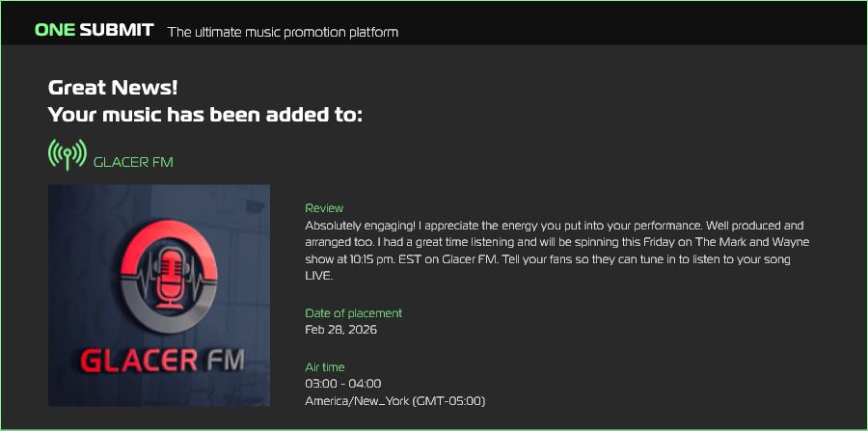Click the green 'Air time' label
The image size is (868, 431).
point(325,367)
